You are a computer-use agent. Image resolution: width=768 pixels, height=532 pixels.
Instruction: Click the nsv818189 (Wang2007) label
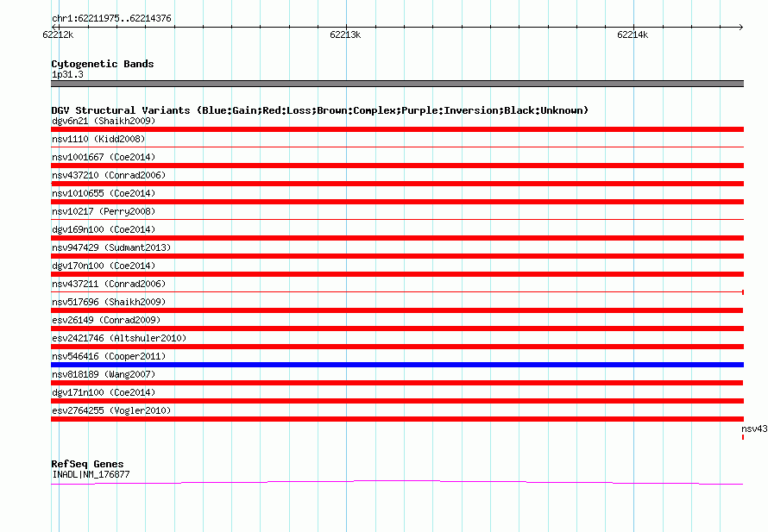point(104,374)
